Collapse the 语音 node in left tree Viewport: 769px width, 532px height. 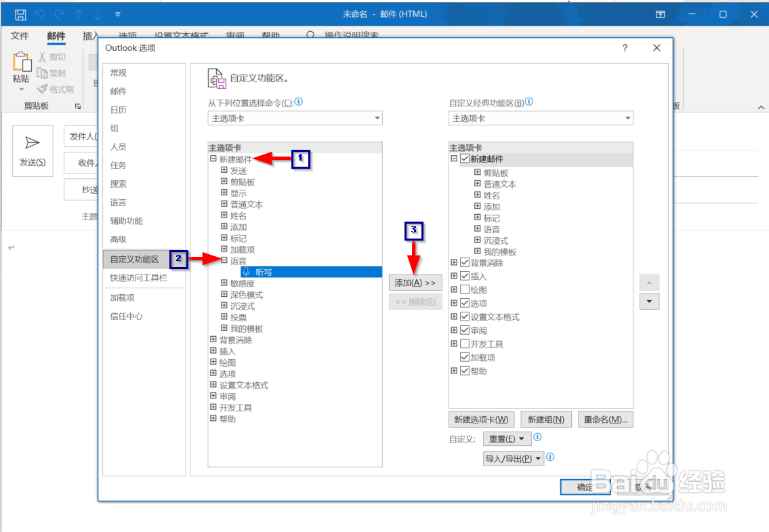click(224, 261)
